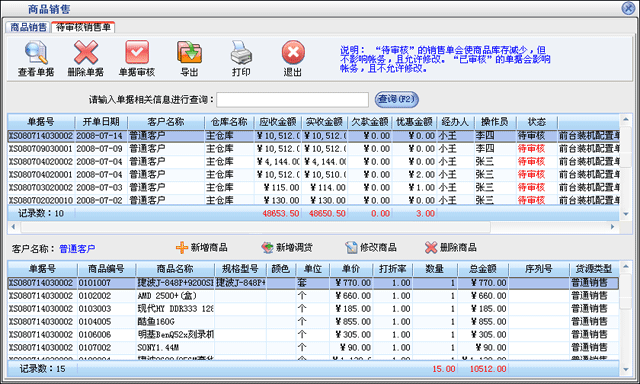The height and width of the screenshot is (384, 640).
Task: Click 修改商品 edit icon
Action: click(x=351, y=247)
